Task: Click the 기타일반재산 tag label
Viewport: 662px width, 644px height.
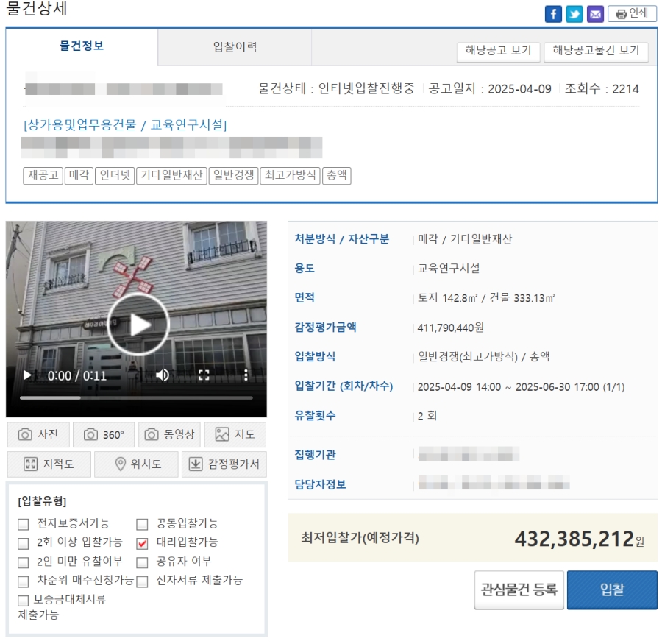Action: click(171, 175)
